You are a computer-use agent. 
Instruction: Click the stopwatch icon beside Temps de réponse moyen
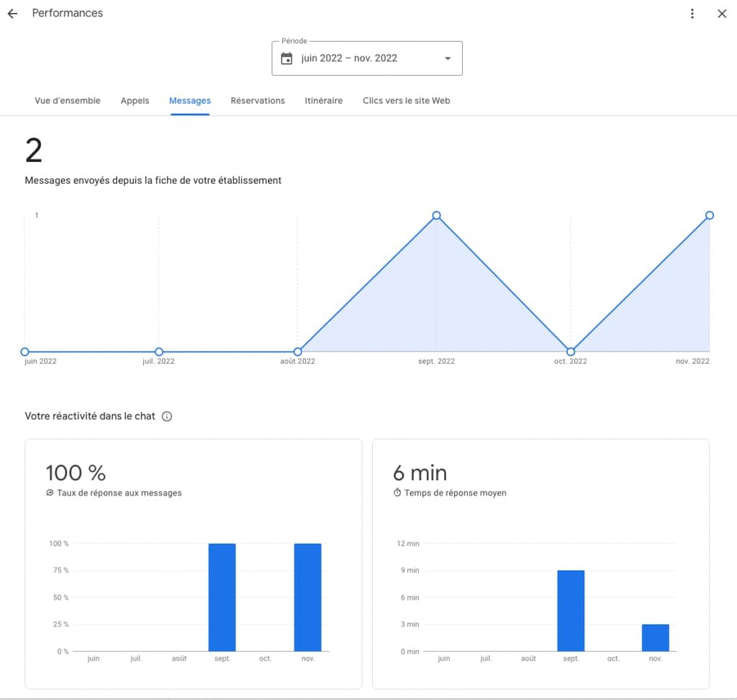[397, 493]
